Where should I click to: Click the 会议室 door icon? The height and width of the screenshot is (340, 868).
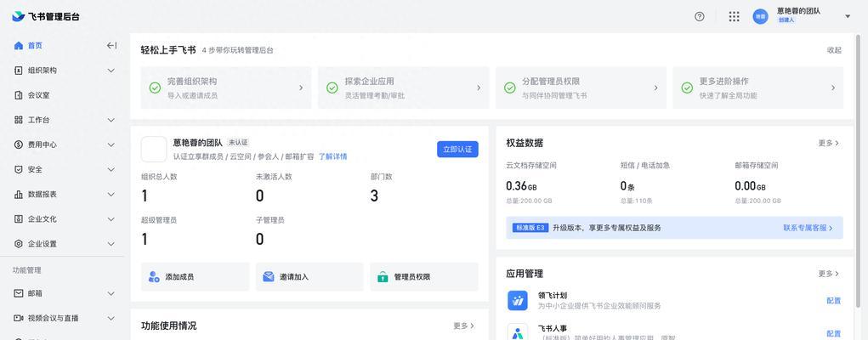click(18, 95)
